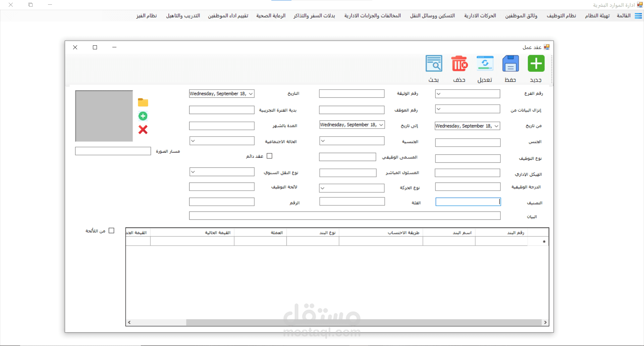This screenshot has width=644, height=346.
Task: Click the جديد (New) icon
Action: 536,63
